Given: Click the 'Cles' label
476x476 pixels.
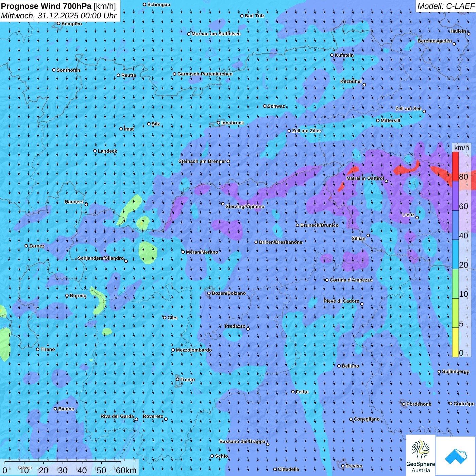Looking at the screenshot, I should click(172, 318).
